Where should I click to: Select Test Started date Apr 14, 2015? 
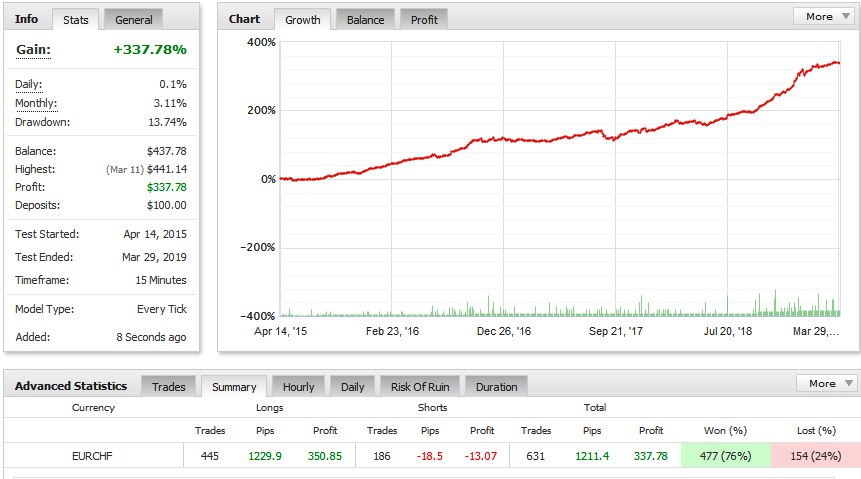[155, 234]
